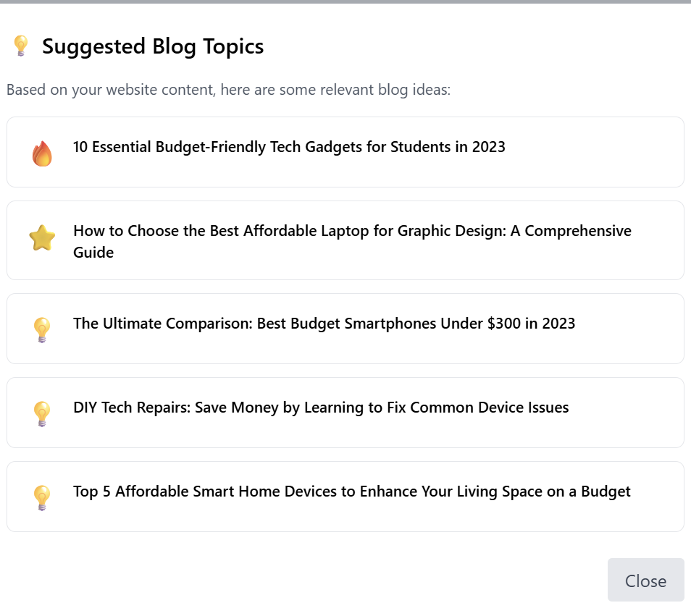Click '2023' in the student gadgets title
The height and width of the screenshot is (616, 691).
tap(489, 147)
